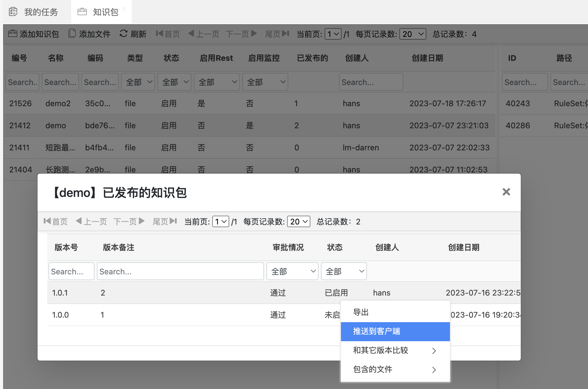Close the 已发布的知识包 dialog
588x389 pixels.
[506, 192]
